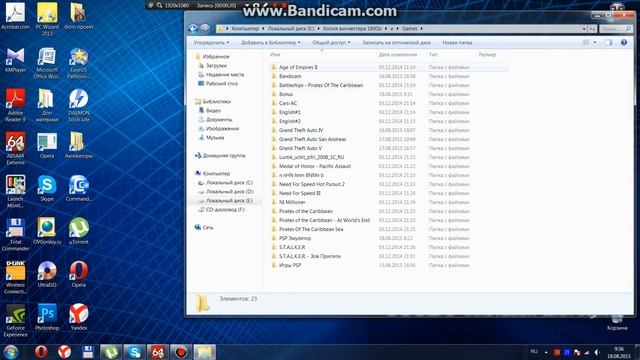Viewport: 640px width, 360px height.
Task: Open Локальный диск (C:) in navigation
Action: pos(229,182)
